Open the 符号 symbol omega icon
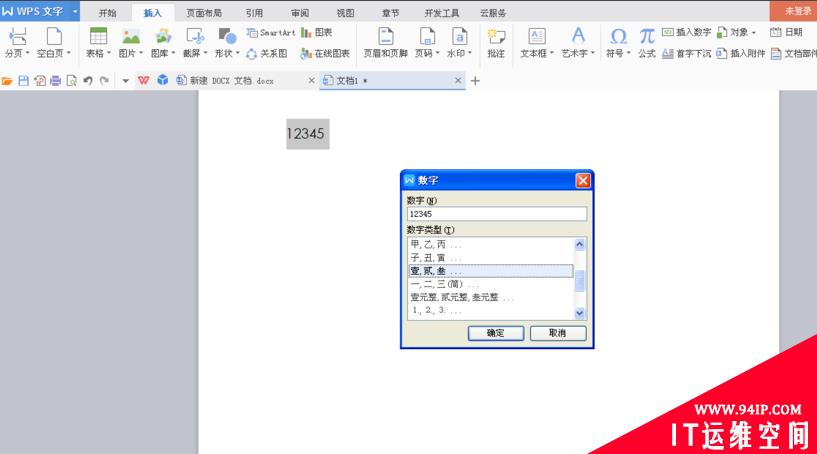Image resolution: width=817 pixels, height=454 pixels. (x=618, y=36)
